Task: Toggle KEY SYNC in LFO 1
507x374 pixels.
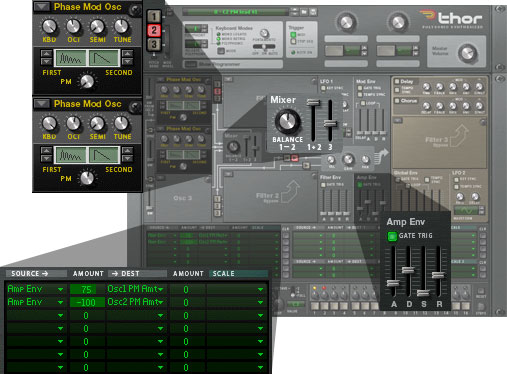Action: [323, 88]
